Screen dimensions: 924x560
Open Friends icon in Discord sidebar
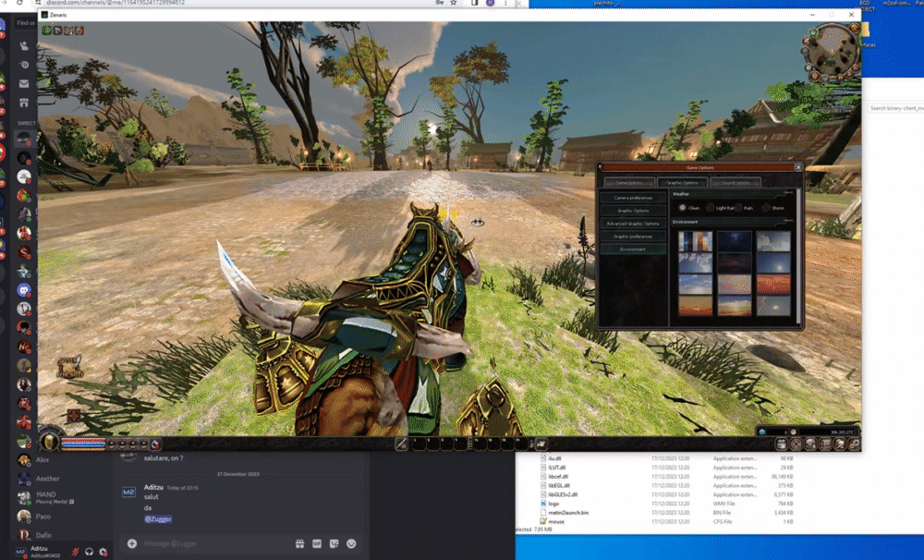point(24,45)
